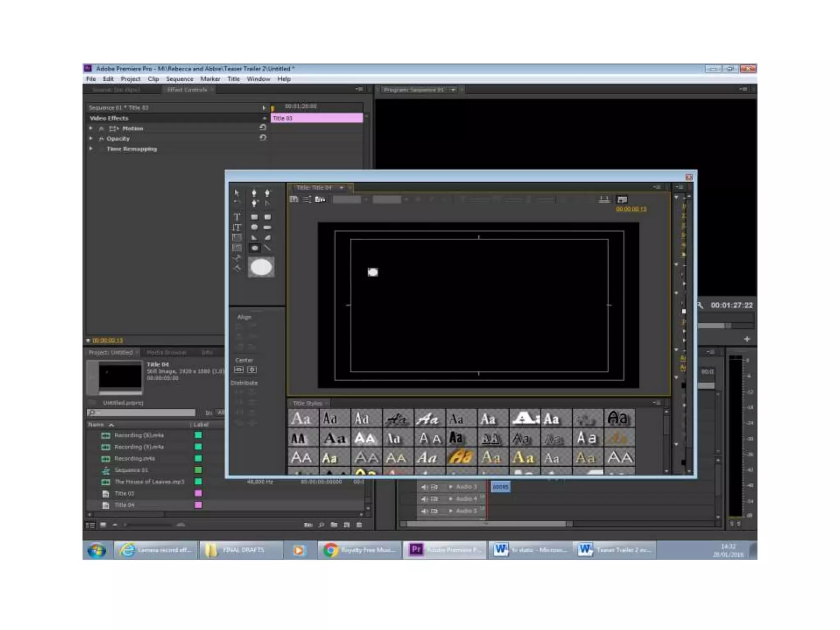840x630 pixels.
Task: Select the Selection arrow tool in Titler
Action: tap(237, 192)
